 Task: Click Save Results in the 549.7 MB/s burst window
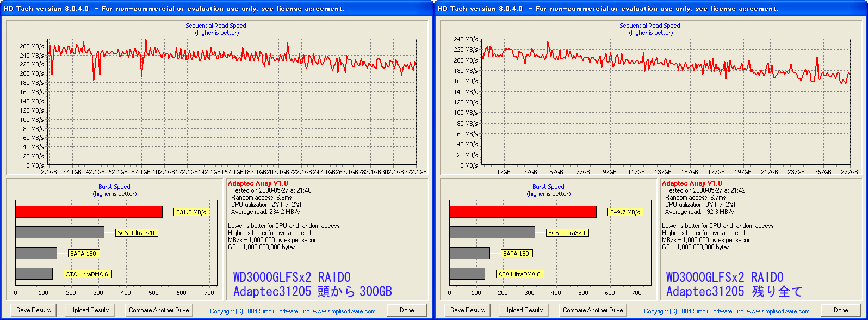[x=467, y=310]
